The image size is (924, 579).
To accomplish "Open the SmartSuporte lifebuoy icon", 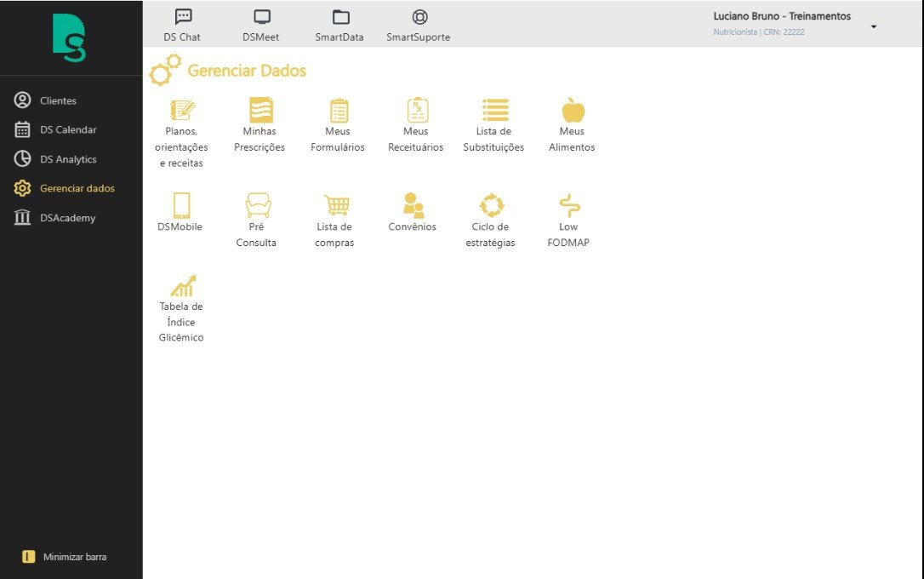I will (419, 16).
